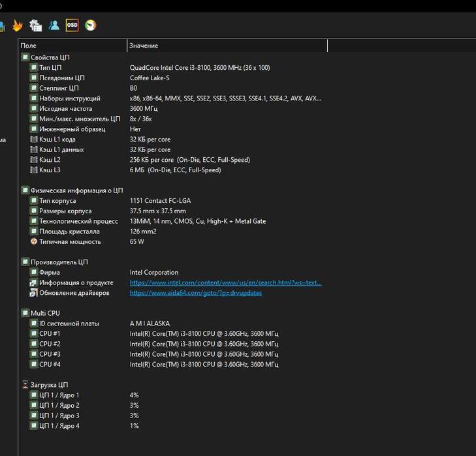Click the chip icon beside Свойства ЦП

(x=25, y=57)
